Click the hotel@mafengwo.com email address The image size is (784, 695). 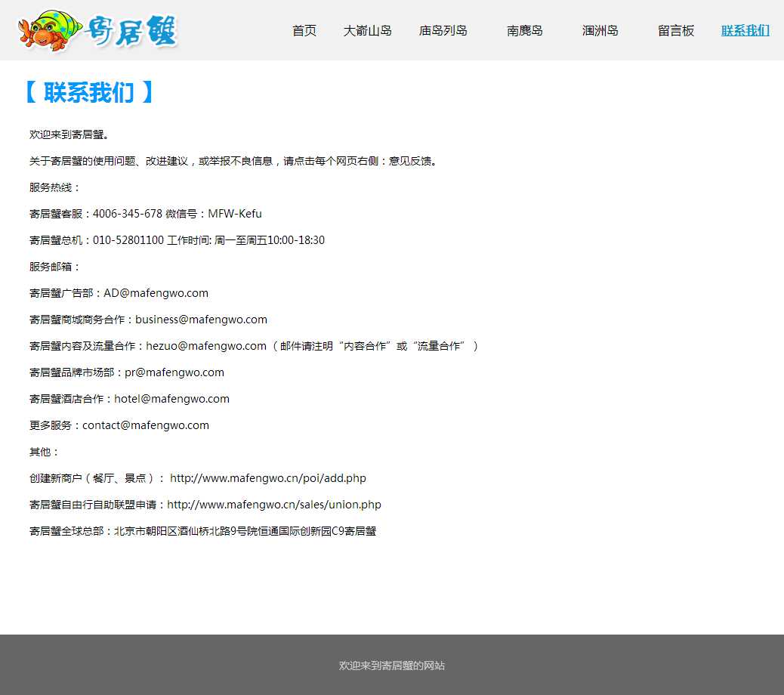click(x=171, y=399)
